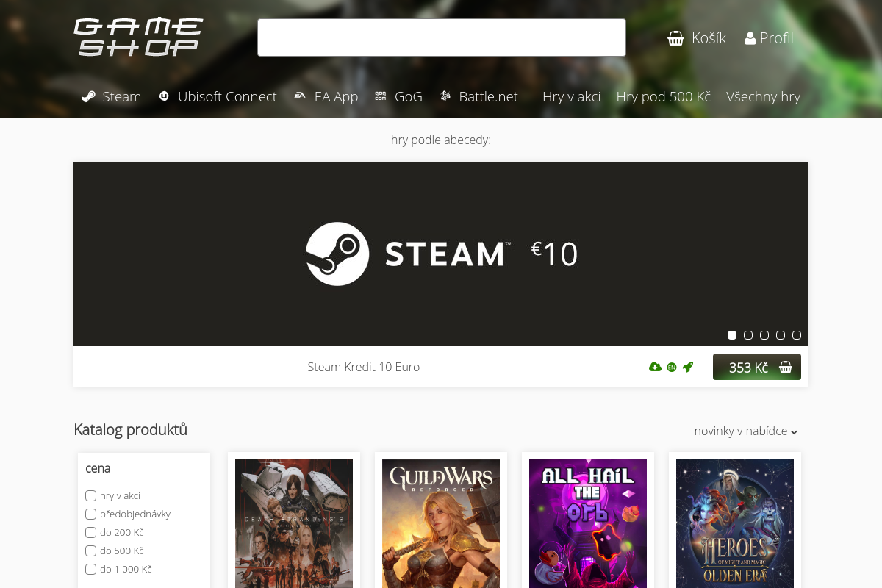The image size is (882, 588).
Task: Show the third carousel slide dot
Action: pyautogui.click(x=764, y=335)
